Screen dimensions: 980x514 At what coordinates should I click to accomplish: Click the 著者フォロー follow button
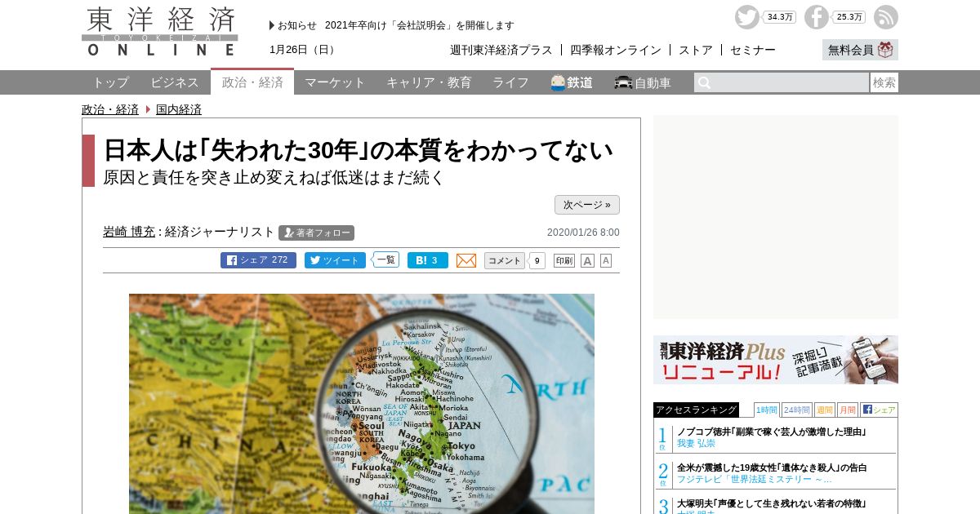pyautogui.click(x=316, y=233)
